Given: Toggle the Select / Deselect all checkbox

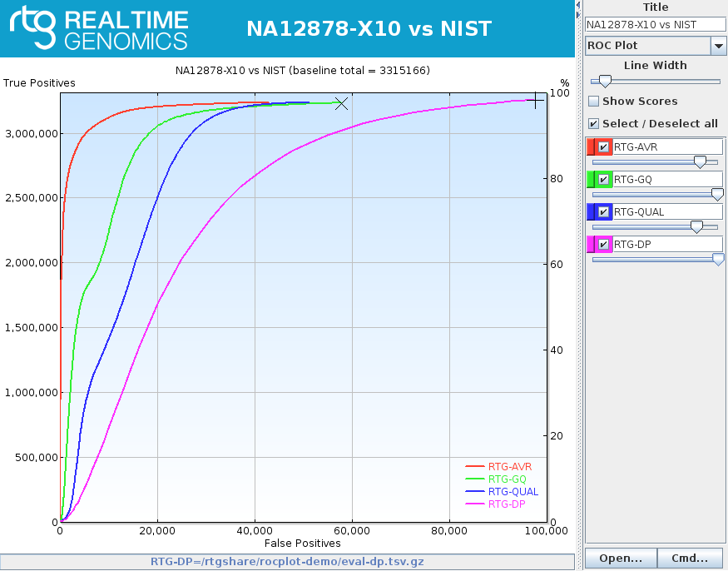Looking at the screenshot, I should coord(593,123).
